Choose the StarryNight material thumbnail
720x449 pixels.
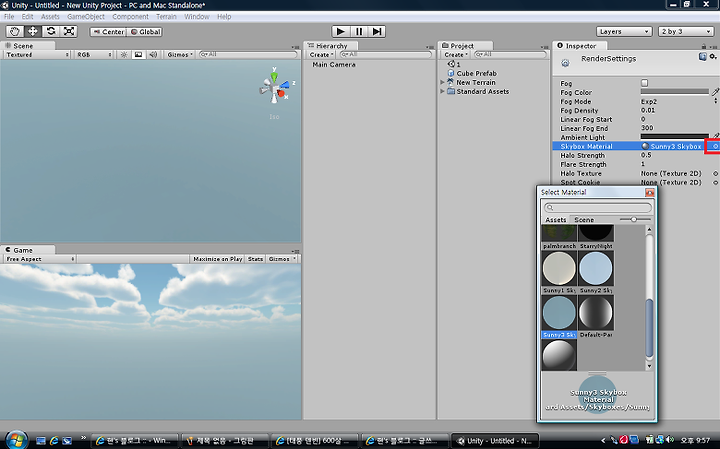[x=596, y=236]
